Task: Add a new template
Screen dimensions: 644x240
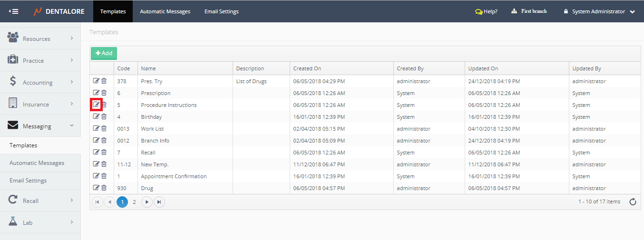Action: (x=104, y=53)
